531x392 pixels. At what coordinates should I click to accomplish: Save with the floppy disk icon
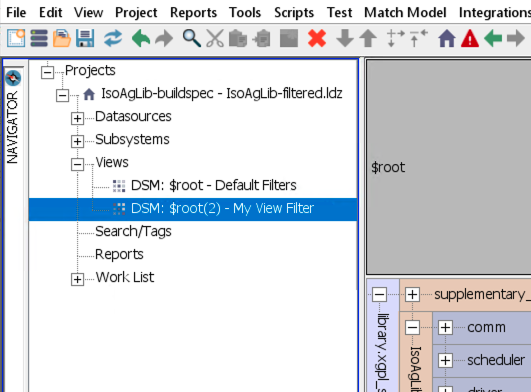pos(85,38)
